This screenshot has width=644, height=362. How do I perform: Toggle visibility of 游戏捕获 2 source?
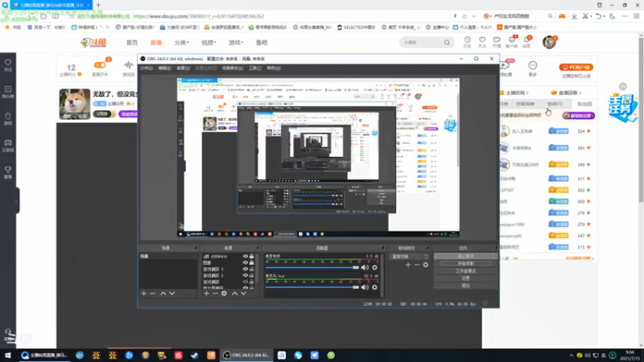(x=246, y=275)
